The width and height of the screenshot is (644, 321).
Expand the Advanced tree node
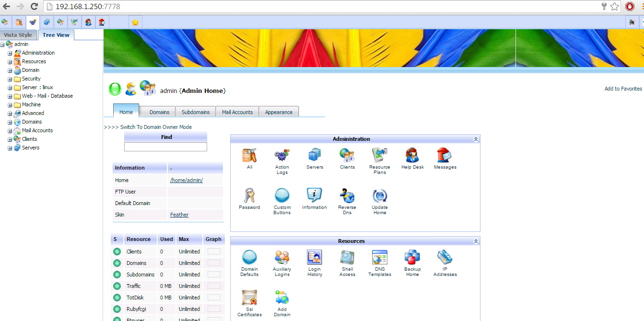point(10,114)
